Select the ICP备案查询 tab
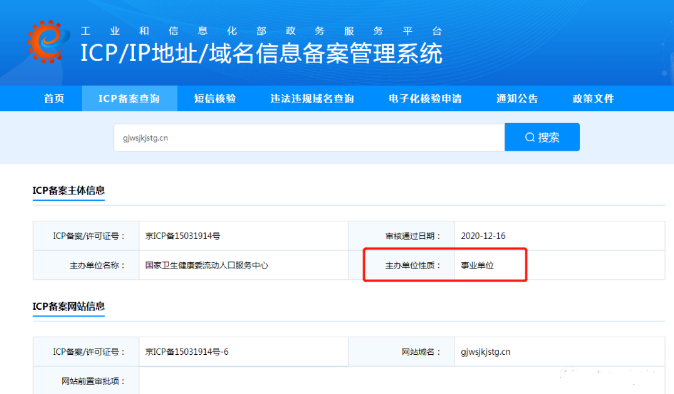674x394 pixels. pyautogui.click(x=129, y=98)
